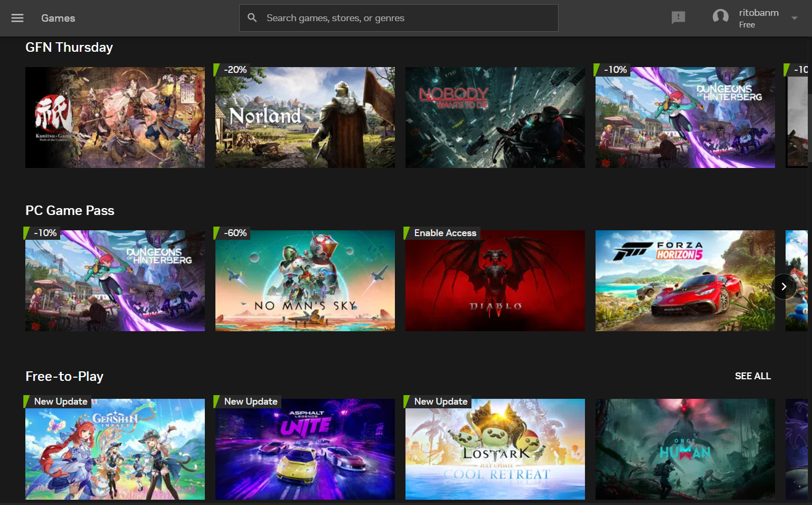Select Lost Ark Cool Retreat tile
The width and height of the screenshot is (812, 505).
pos(495,449)
